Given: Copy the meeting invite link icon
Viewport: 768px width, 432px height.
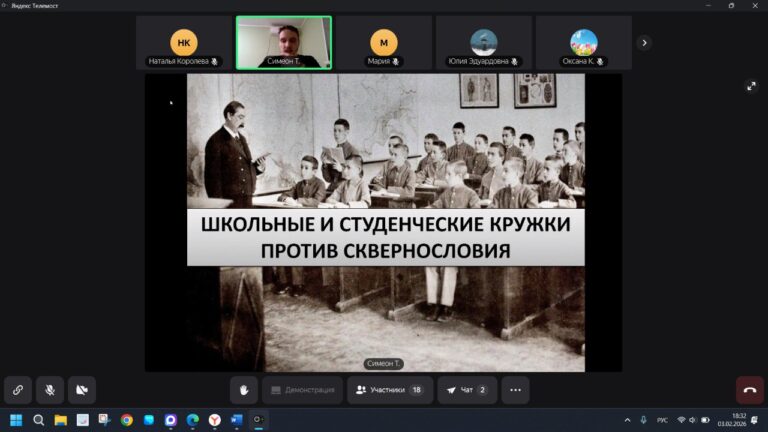Looking at the screenshot, I should tap(18, 390).
